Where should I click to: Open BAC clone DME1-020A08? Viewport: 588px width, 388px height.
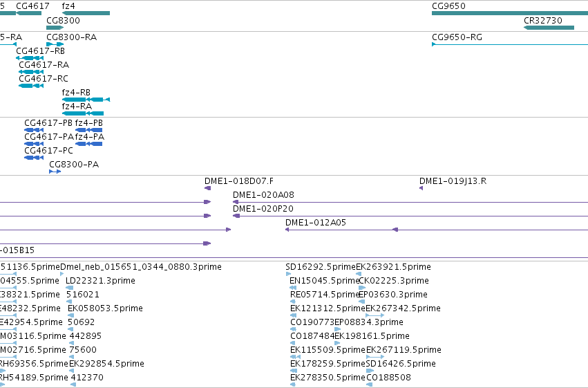pos(263,195)
